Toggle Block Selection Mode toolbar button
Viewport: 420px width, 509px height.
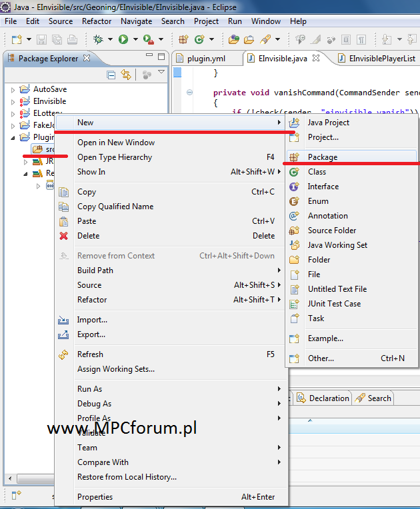[x=346, y=39]
